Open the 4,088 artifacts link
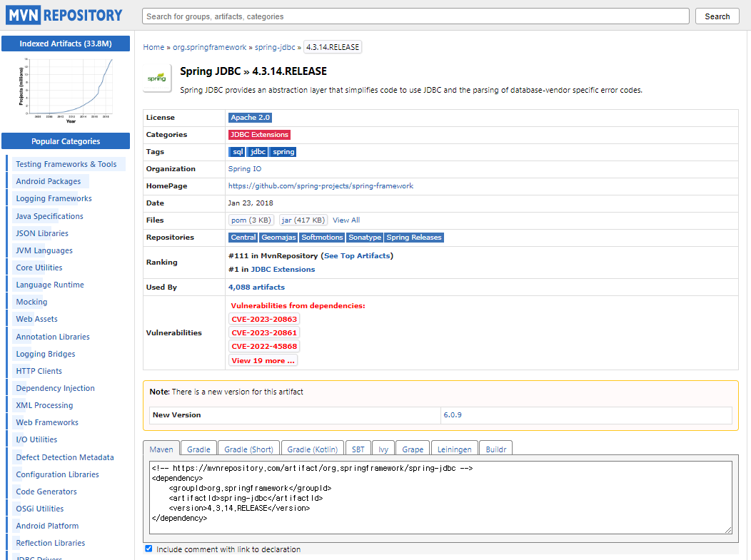This screenshot has width=751, height=560. [256, 287]
